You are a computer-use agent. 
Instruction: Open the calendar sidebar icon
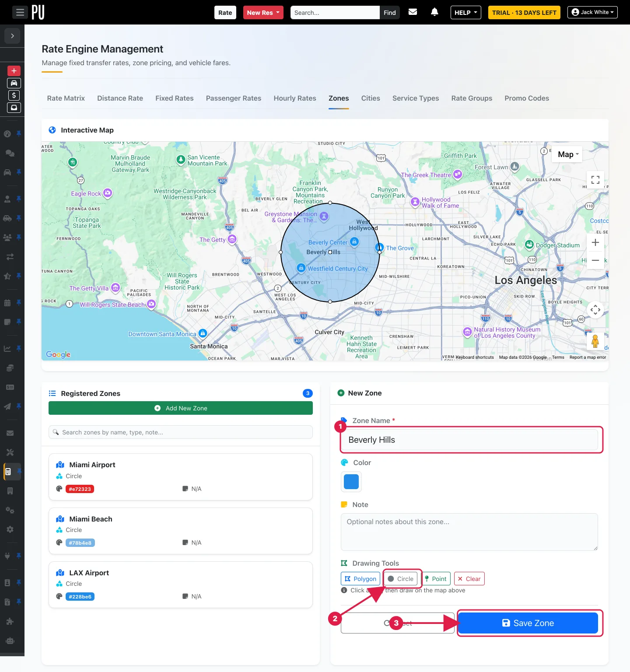pyautogui.click(x=7, y=303)
